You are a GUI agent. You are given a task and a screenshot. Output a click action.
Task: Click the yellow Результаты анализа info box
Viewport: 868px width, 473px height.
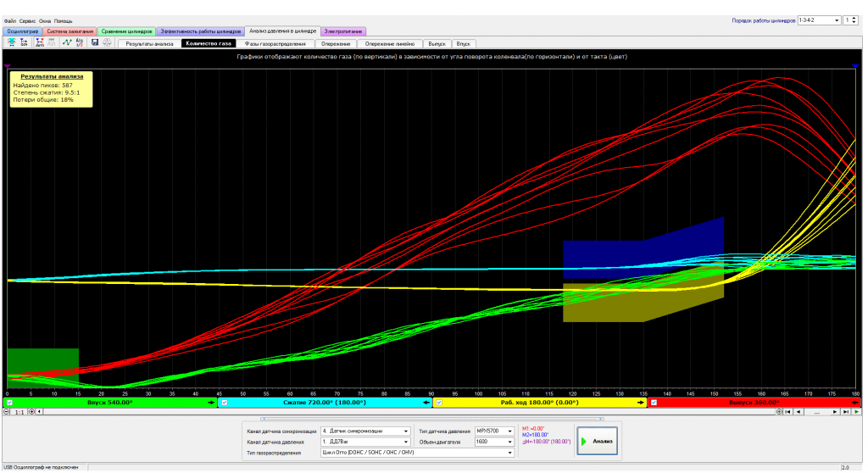tap(50, 89)
